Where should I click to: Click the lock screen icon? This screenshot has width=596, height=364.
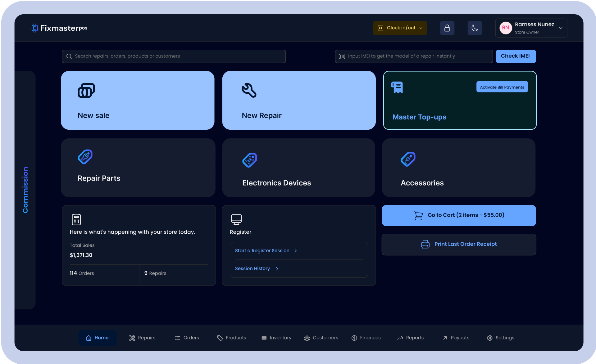point(447,28)
